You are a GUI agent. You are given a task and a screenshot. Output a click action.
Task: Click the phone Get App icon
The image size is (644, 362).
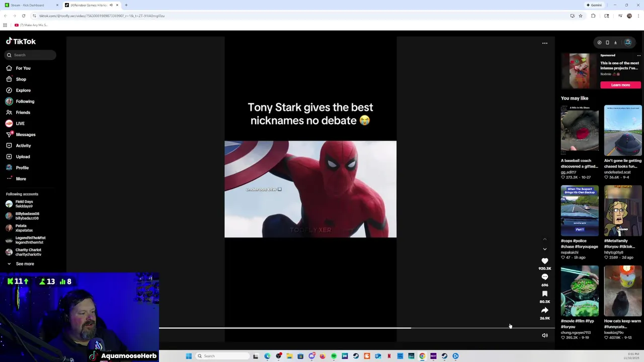tap(607, 43)
